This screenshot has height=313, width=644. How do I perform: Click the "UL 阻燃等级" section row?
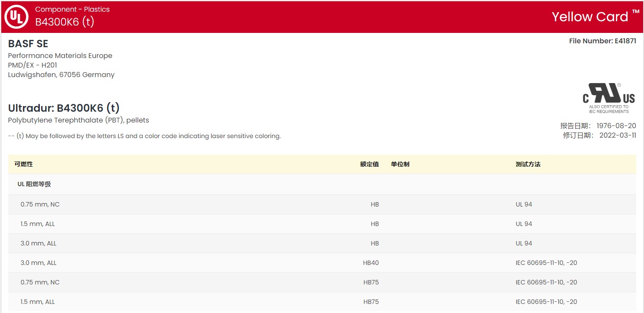click(x=322, y=184)
